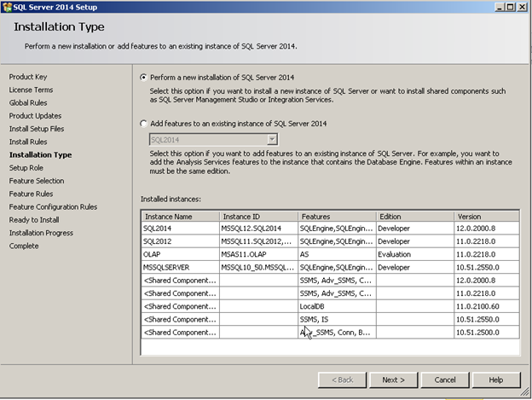Click version 12.0.2000.8 in SQL2014 row
The width and height of the screenshot is (532, 400).
[487, 229]
